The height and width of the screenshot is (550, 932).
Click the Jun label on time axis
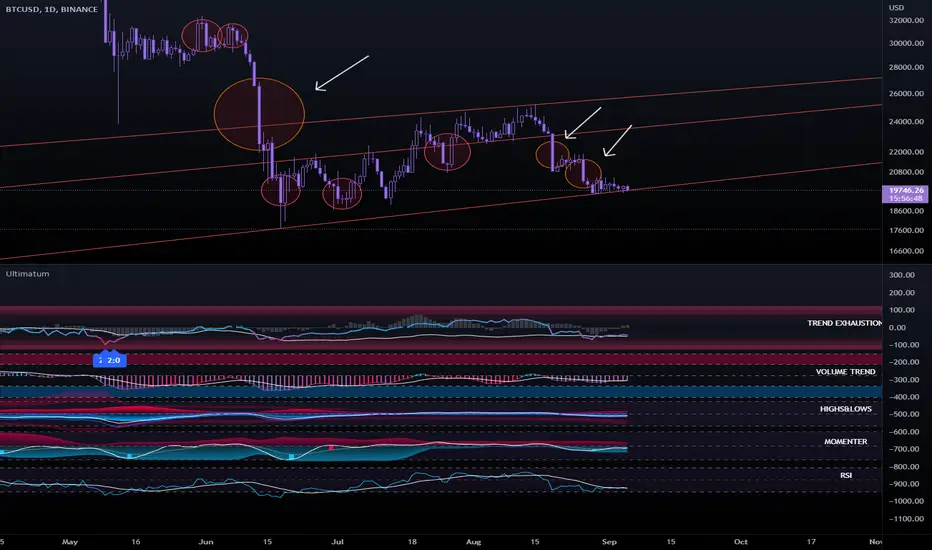pos(206,542)
